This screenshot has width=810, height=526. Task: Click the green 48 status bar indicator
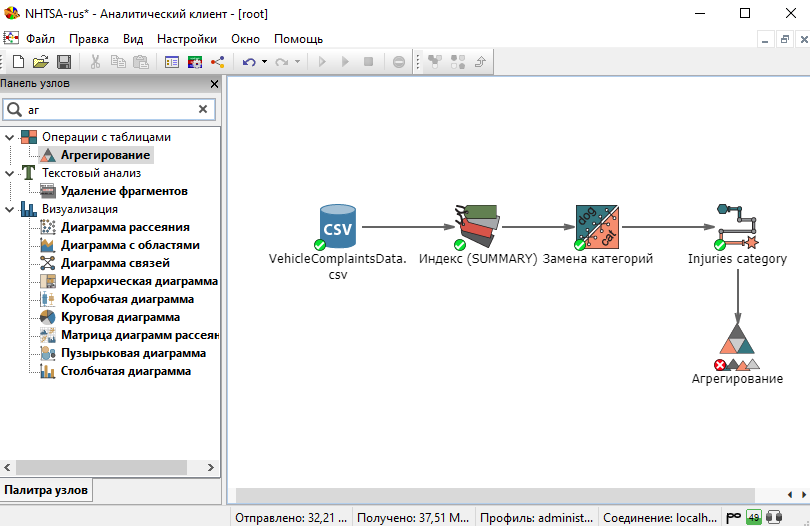754,517
